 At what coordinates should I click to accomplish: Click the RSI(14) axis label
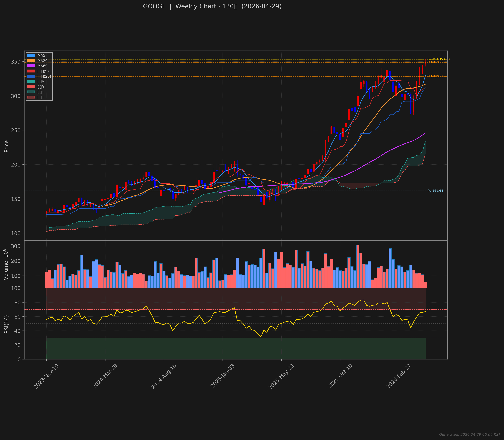pos(6,324)
